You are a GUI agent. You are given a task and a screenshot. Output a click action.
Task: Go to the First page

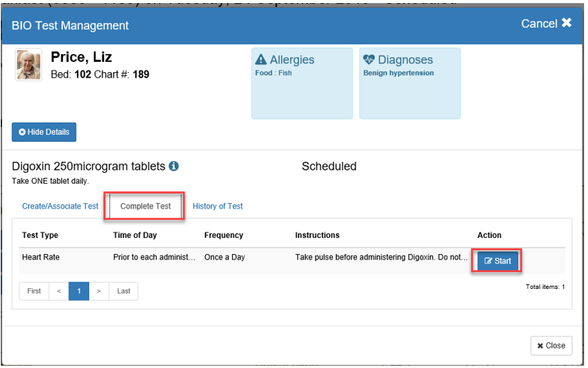(x=34, y=291)
